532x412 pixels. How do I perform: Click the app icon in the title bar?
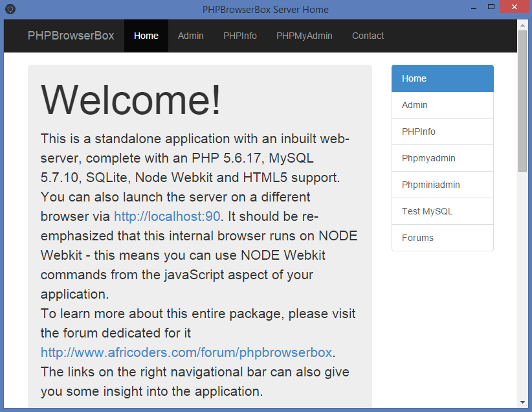tap(10, 9)
